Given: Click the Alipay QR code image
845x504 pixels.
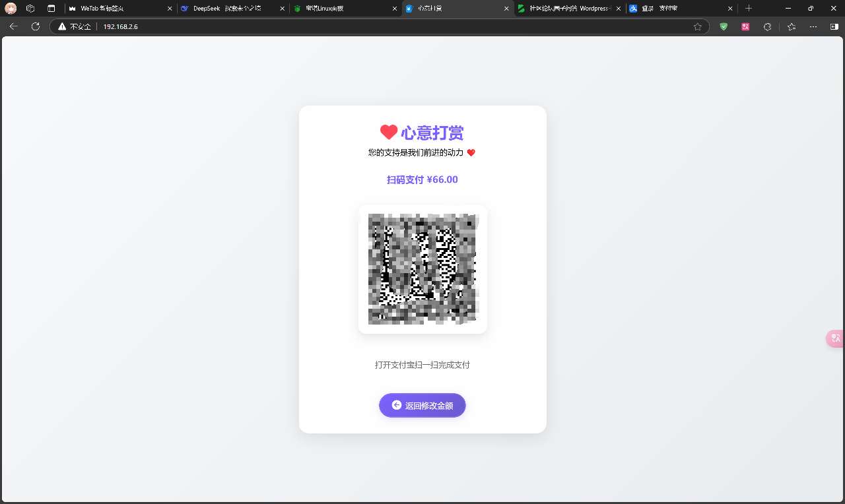Looking at the screenshot, I should pyautogui.click(x=422, y=269).
